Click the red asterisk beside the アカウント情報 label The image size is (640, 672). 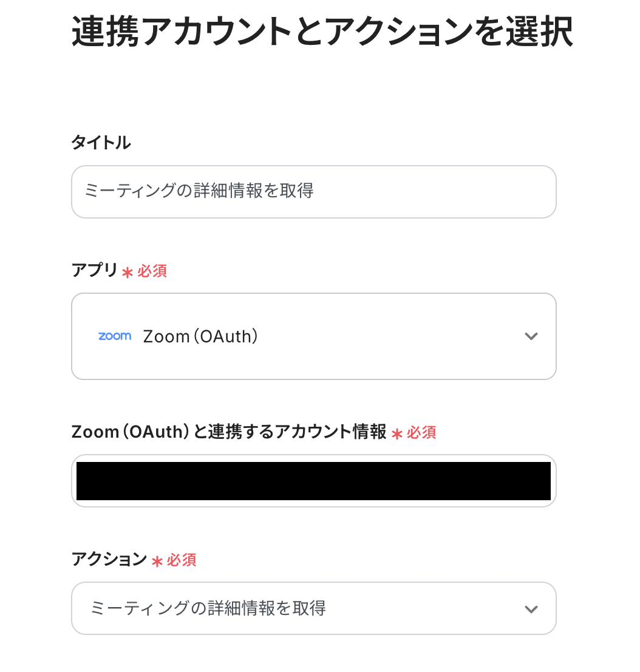tap(397, 433)
